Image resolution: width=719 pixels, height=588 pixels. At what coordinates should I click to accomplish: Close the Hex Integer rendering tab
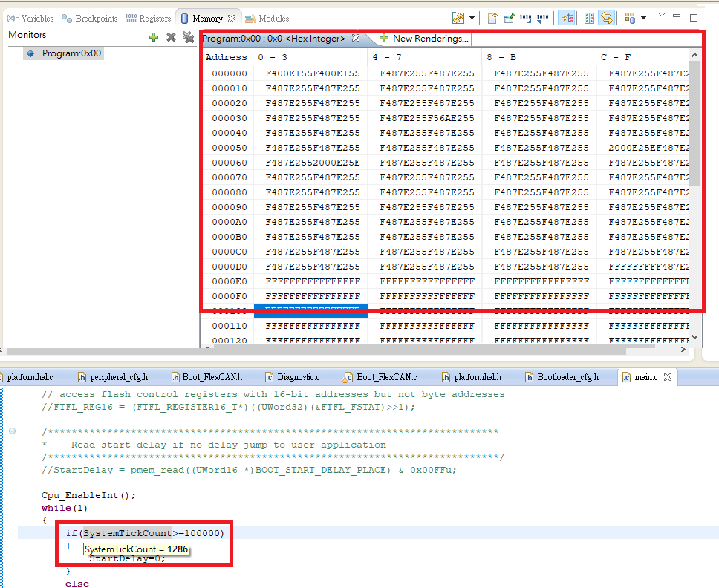coord(355,38)
